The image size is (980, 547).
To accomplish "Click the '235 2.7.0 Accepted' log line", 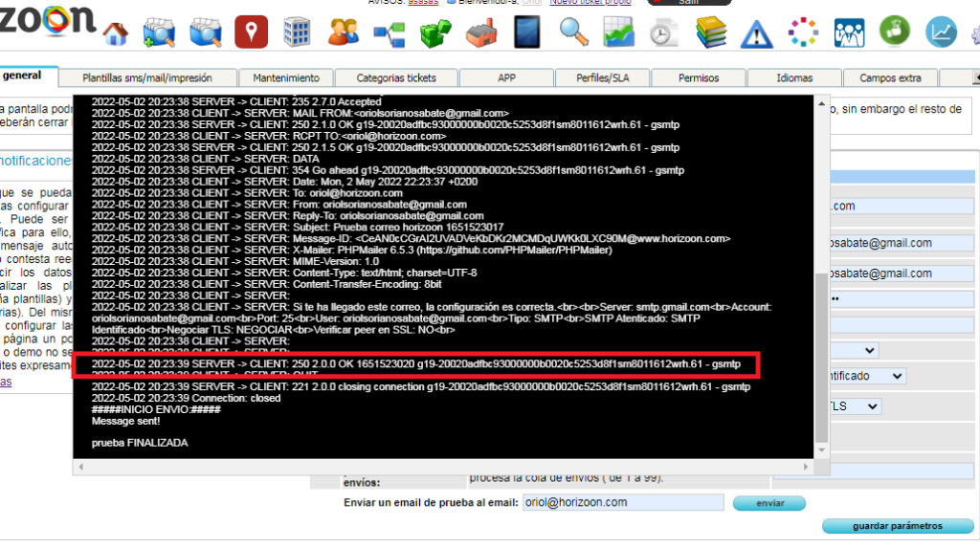I will click(236, 101).
